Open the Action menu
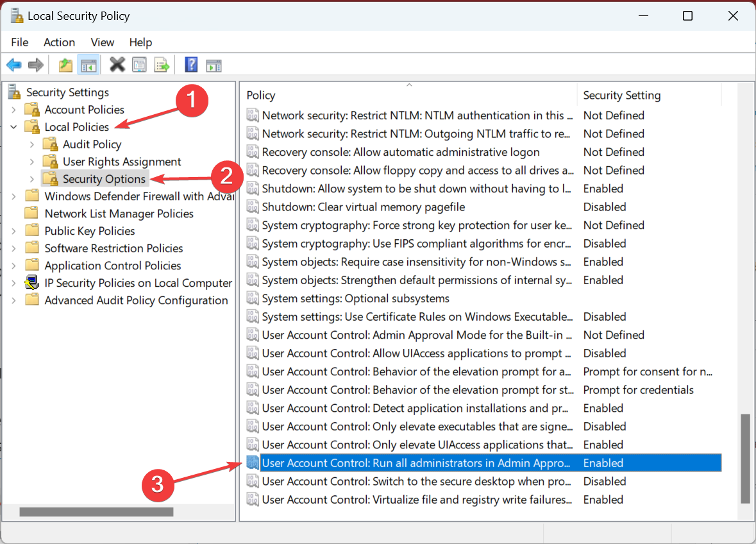 pyautogui.click(x=59, y=42)
